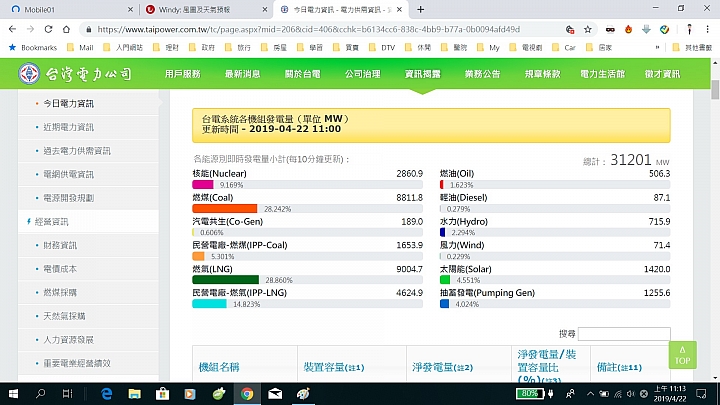This screenshot has width=720, height=405.
Task: Open a new browser tab
Action: [x=421, y=9]
